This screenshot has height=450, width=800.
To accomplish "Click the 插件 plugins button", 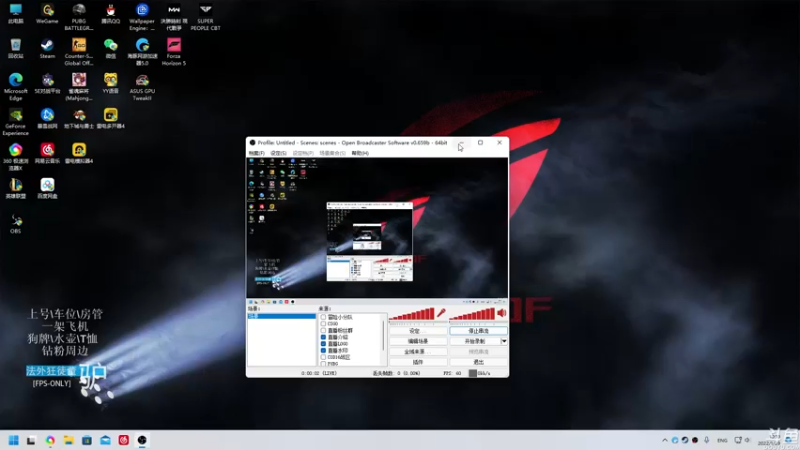I will click(418, 362).
